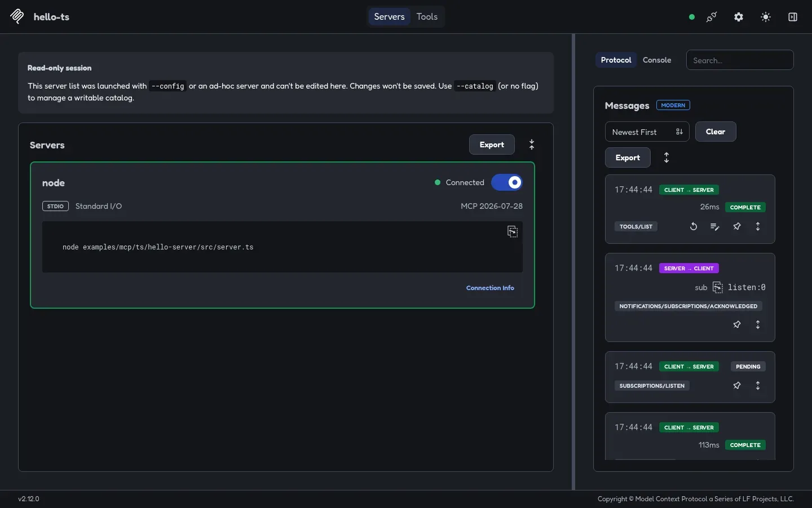Click the SUBSCRIPTIONS/LISTEN method tag
The height and width of the screenshot is (508, 812).
click(x=652, y=386)
